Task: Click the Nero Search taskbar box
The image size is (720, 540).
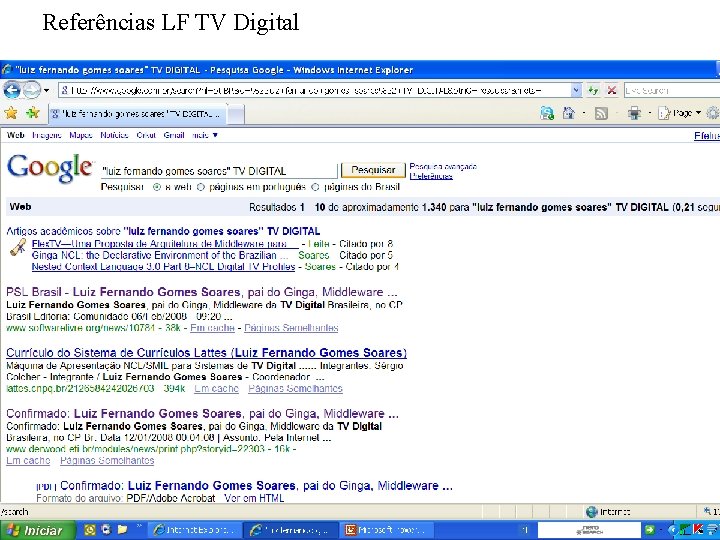Action: [589, 530]
